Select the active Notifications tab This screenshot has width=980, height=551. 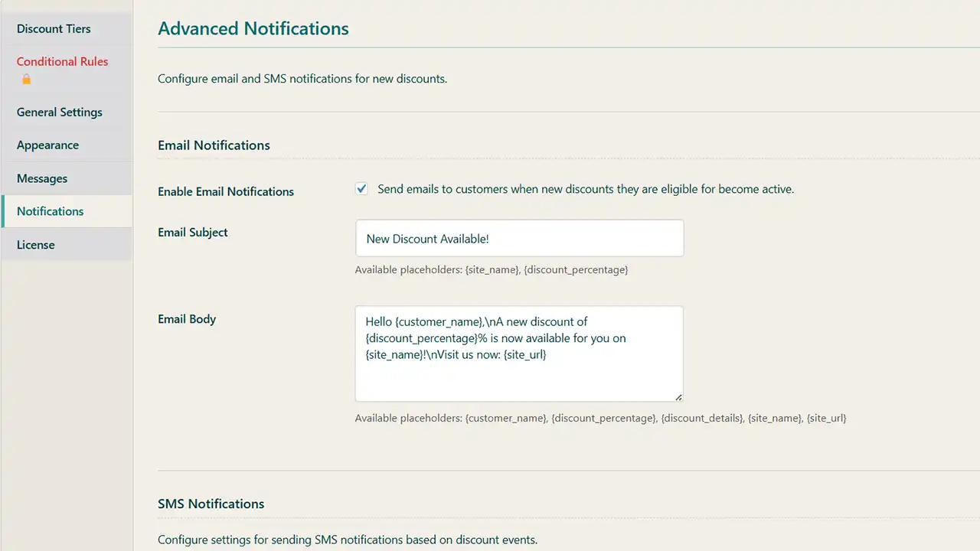pyautogui.click(x=51, y=211)
